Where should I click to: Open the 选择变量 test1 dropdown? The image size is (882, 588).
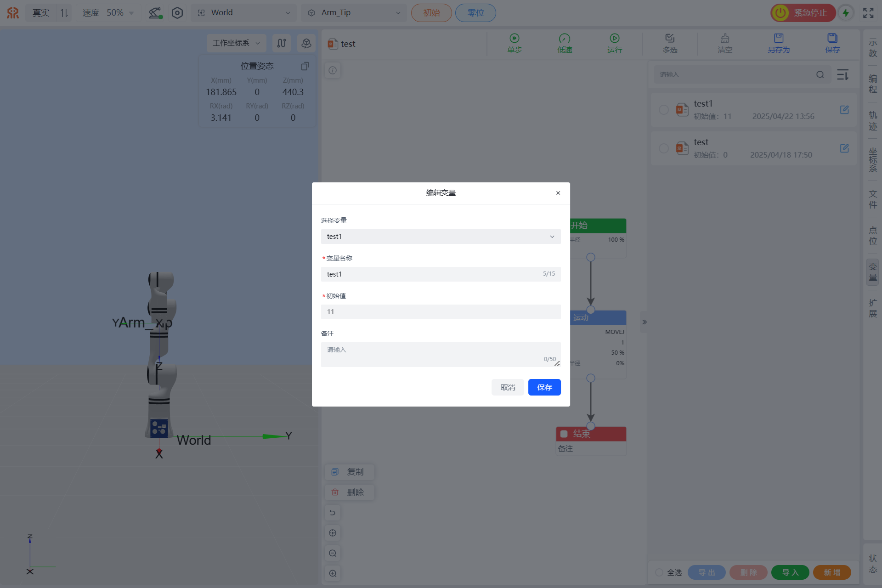tap(441, 237)
